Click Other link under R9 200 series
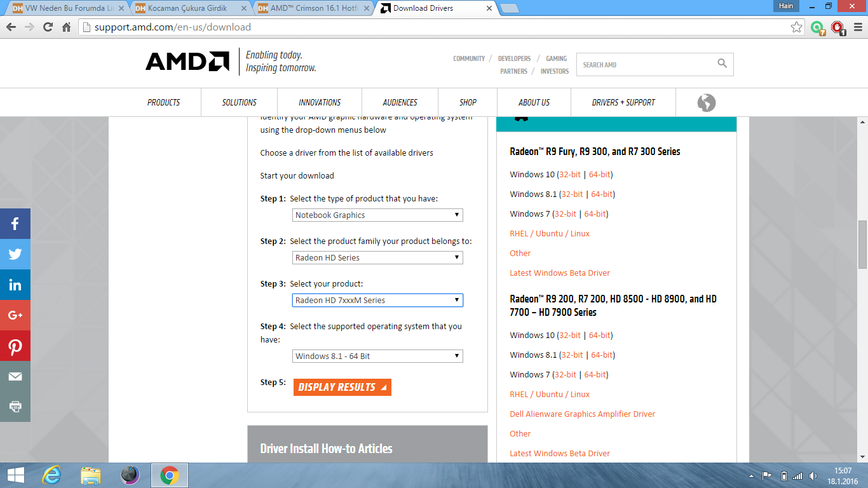The image size is (868, 488). (x=520, y=433)
